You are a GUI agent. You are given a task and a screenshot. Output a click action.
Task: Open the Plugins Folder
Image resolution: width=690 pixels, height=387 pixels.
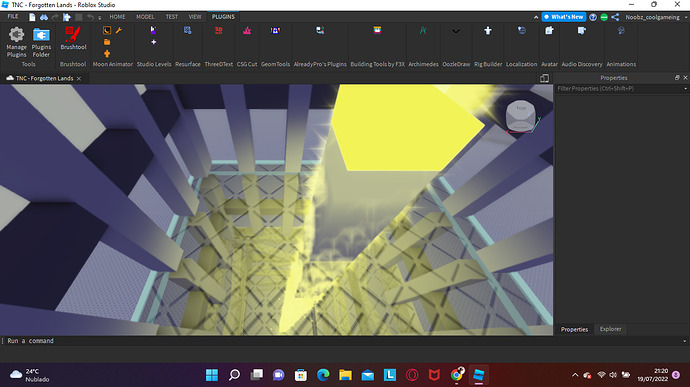click(x=41, y=42)
